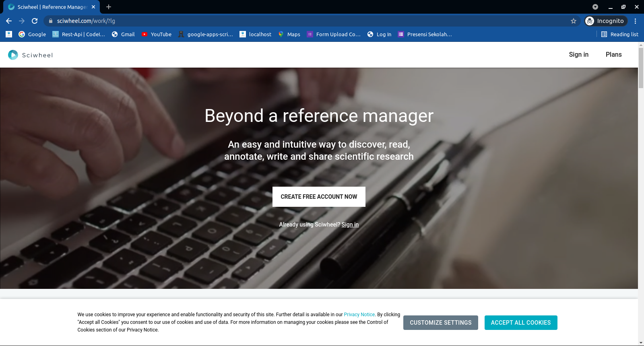This screenshot has width=644, height=346.
Task: Open the YouTube bookmark
Action: click(x=156, y=34)
